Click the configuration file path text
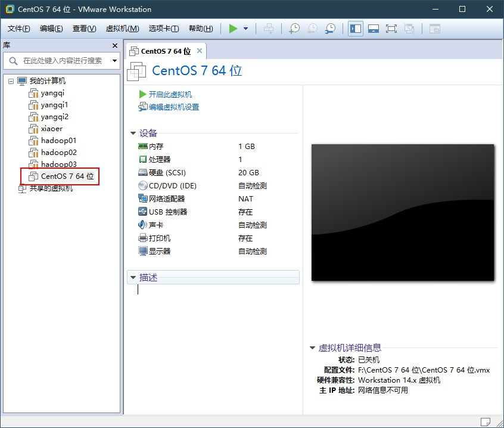 [x=424, y=370]
